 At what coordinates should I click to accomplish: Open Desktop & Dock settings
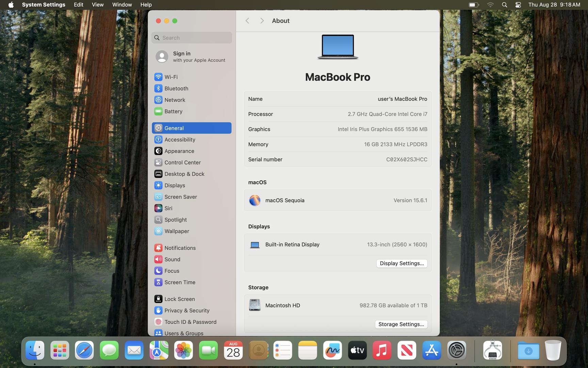(x=192, y=174)
